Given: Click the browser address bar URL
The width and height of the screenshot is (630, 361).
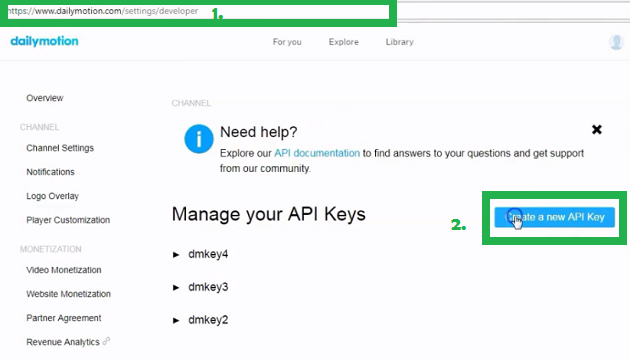Looking at the screenshot, I should (x=103, y=11).
